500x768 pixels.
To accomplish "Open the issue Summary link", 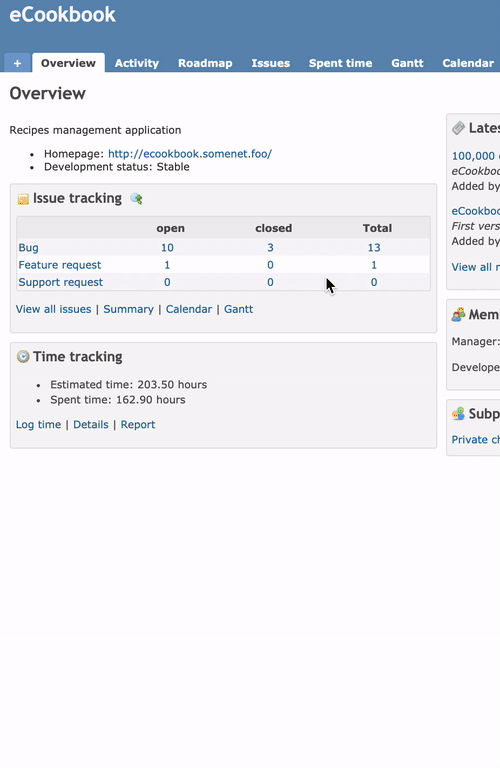I will 128,309.
